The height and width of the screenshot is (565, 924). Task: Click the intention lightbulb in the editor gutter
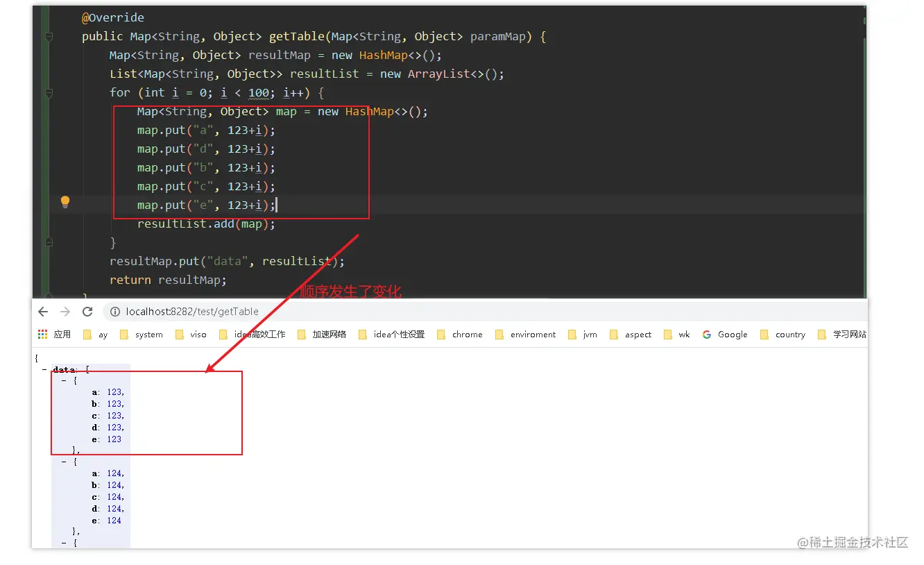pyautogui.click(x=65, y=202)
